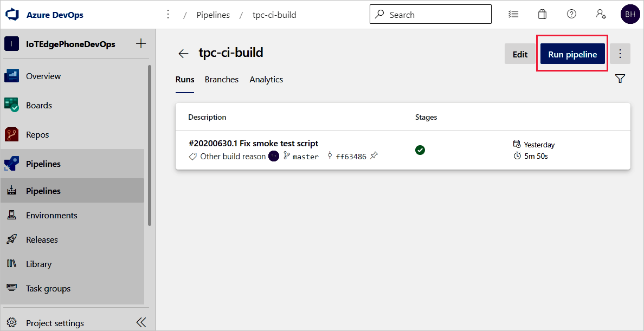Expand the breadcrumb ellipsis menu

tap(168, 15)
